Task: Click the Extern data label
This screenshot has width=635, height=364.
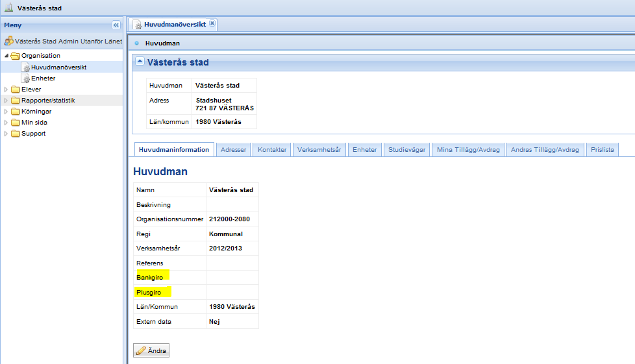Action: coord(154,321)
